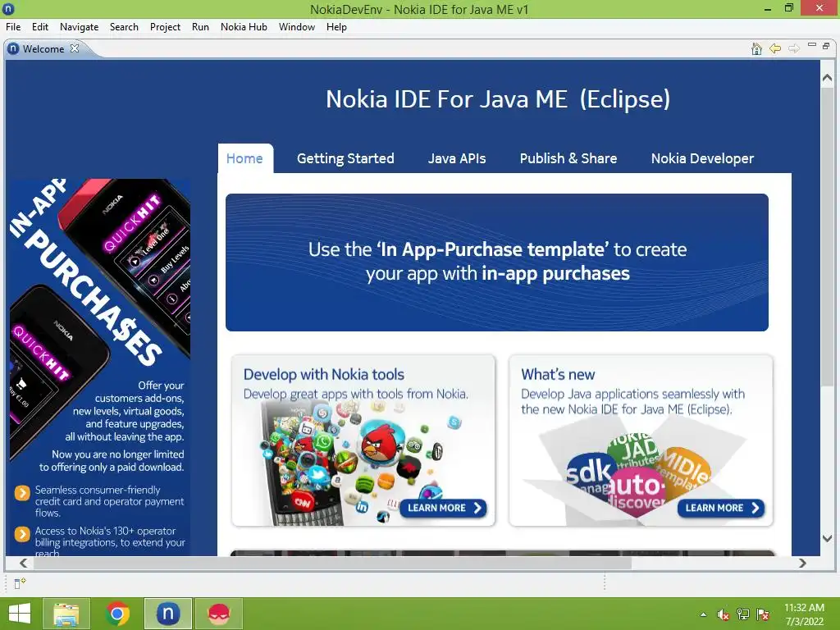840x630 pixels.
Task: Click the horizontal scrollbar left arrow
Action: 23,563
